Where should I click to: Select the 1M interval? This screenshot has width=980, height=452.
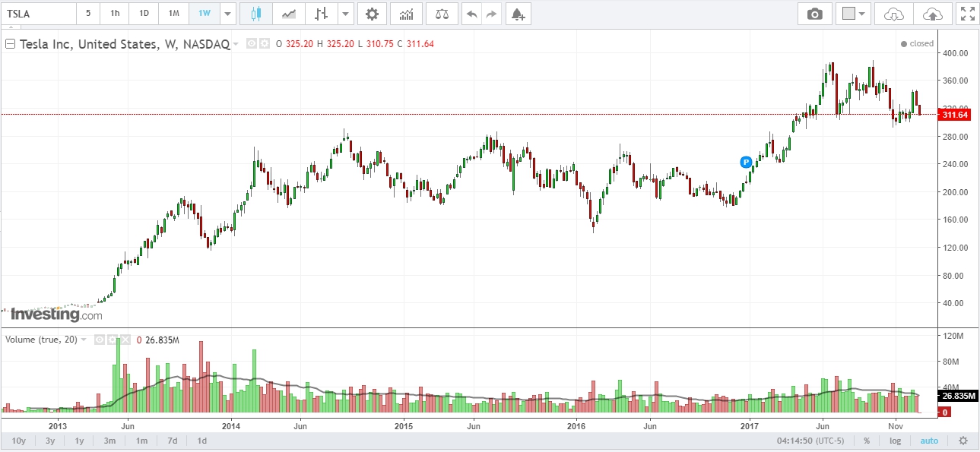[x=174, y=14]
